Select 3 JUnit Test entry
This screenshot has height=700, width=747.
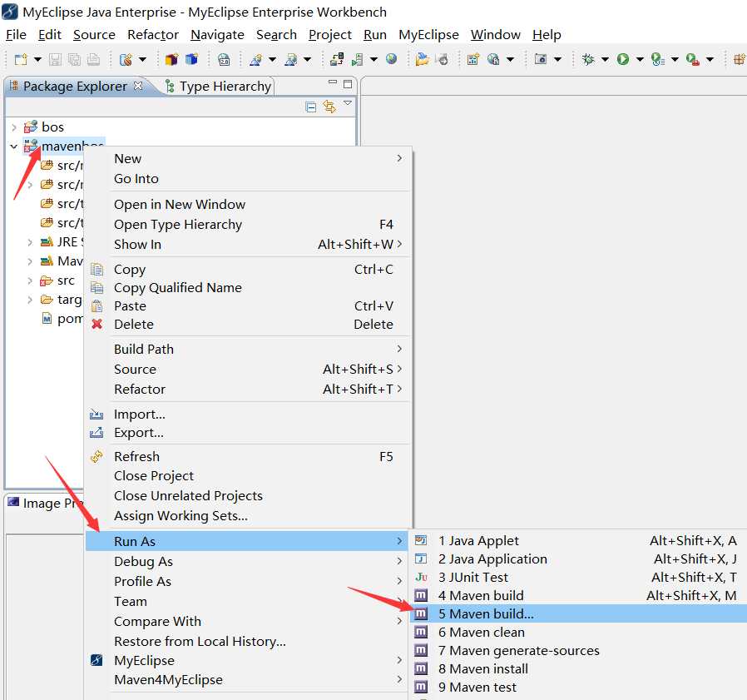pos(578,578)
